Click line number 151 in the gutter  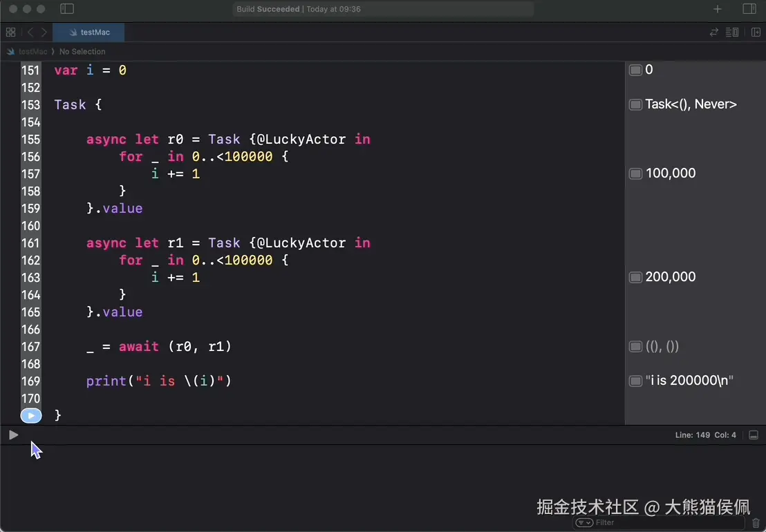(x=30, y=70)
